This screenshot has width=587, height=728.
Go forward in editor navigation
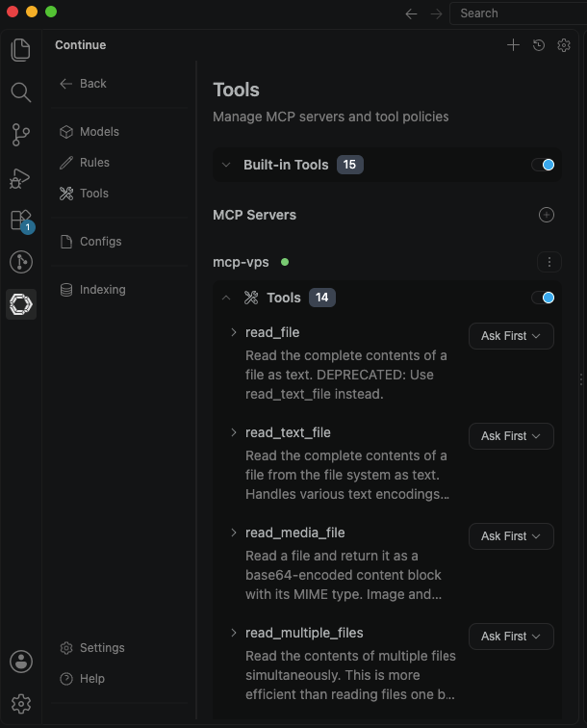pos(436,13)
